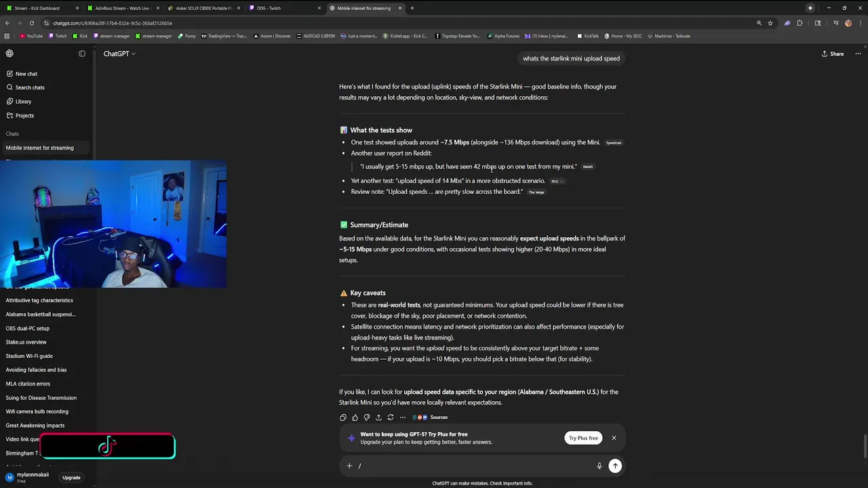Switch to 'Anker SOLIX C800X' tab

click(x=203, y=8)
